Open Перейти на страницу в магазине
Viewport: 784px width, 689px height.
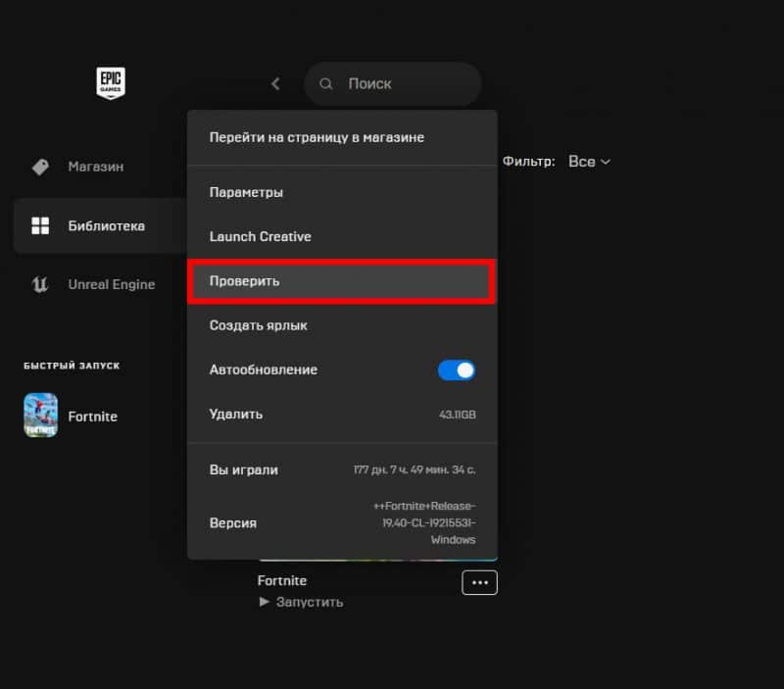click(x=317, y=137)
